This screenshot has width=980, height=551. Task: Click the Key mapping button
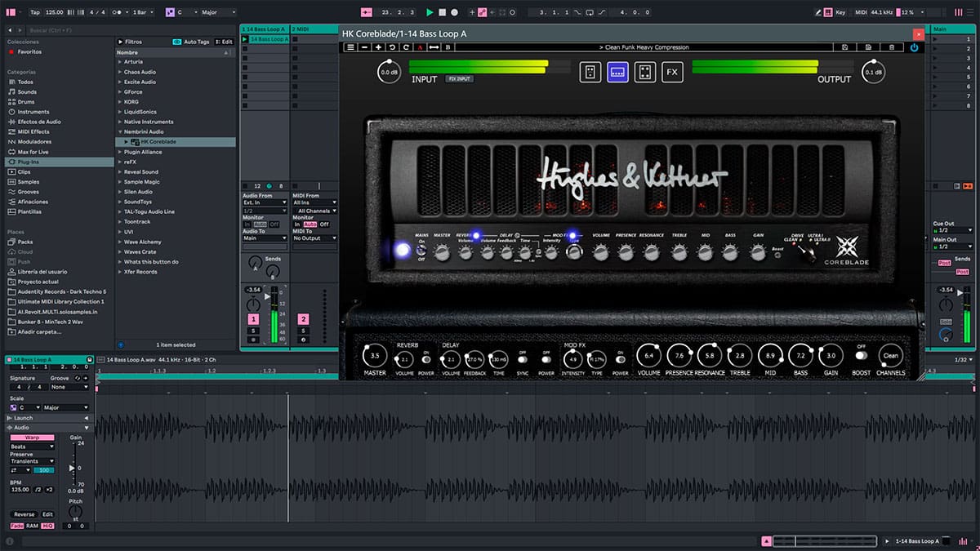tap(841, 12)
